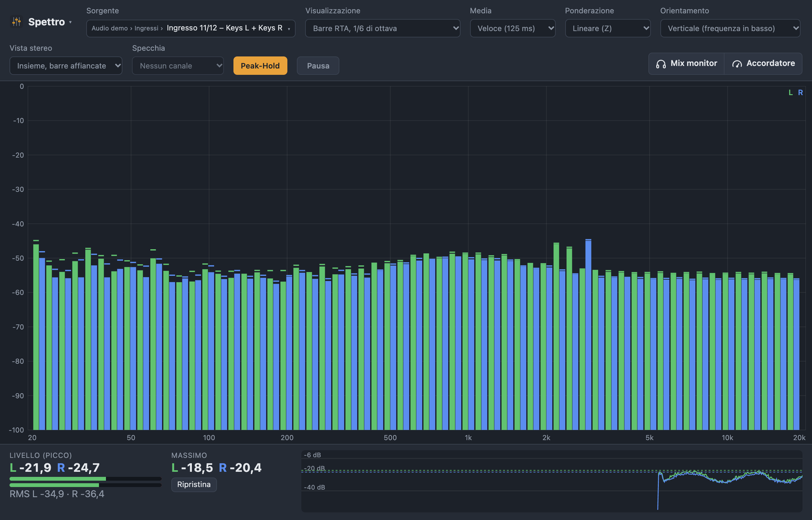Click the blue R channel legend marker

coord(800,93)
